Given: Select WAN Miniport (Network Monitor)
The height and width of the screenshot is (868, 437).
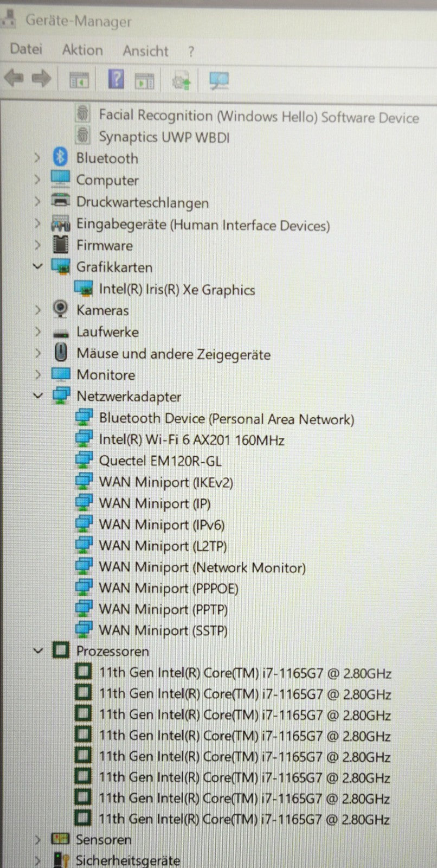Looking at the screenshot, I should pyautogui.click(x=202, y=567).
